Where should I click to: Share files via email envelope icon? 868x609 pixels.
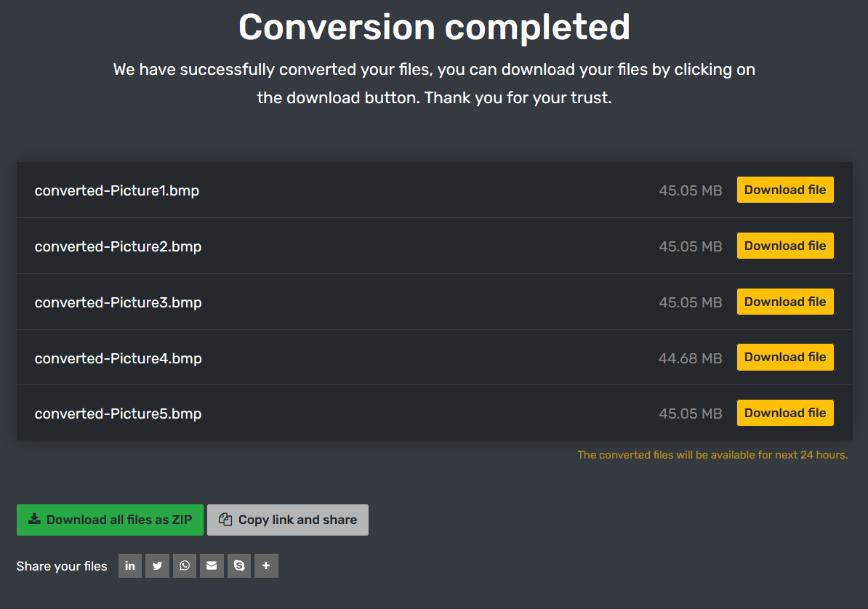click(212, 566)
